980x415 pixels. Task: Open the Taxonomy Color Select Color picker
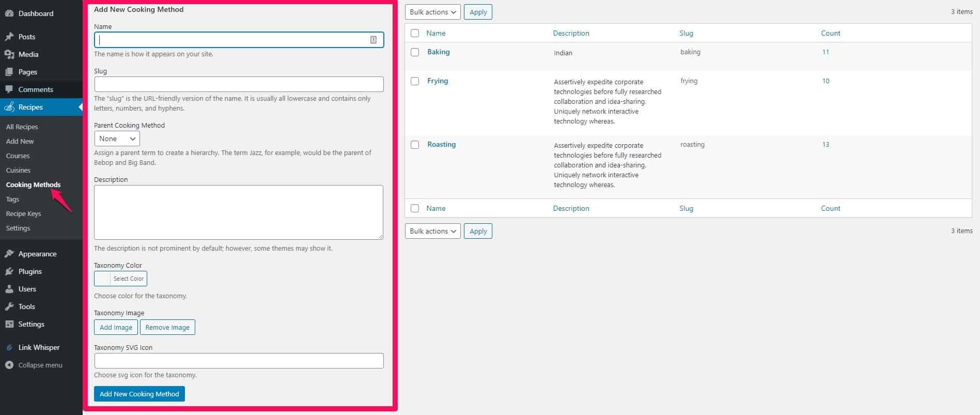(120, 279)
